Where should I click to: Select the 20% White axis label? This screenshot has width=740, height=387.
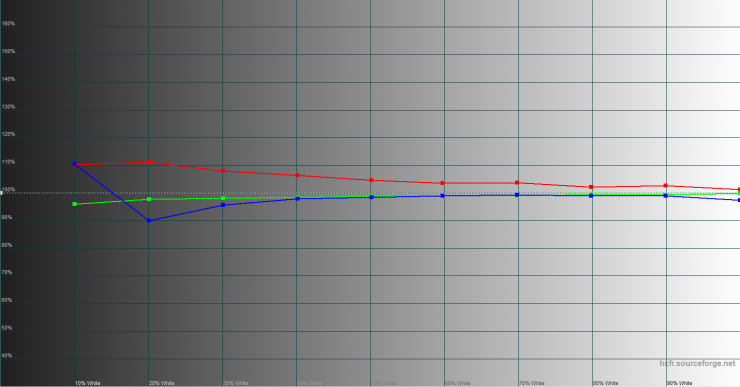tap(161, 383)
